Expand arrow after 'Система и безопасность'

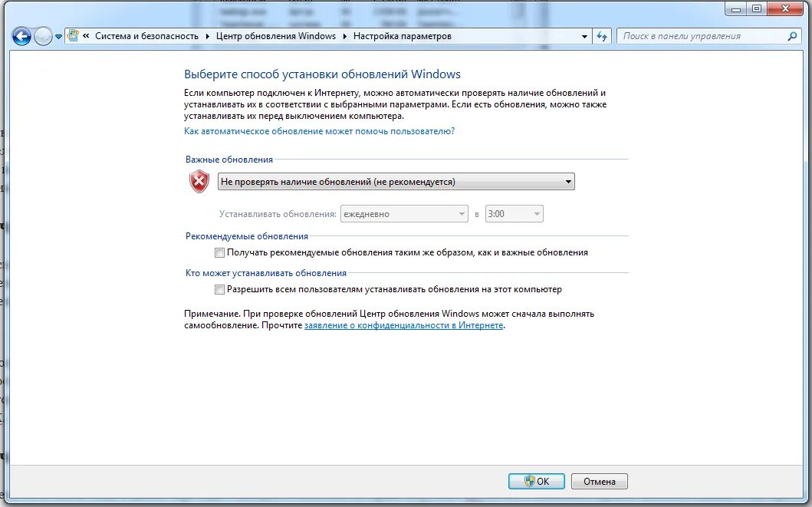207,36
